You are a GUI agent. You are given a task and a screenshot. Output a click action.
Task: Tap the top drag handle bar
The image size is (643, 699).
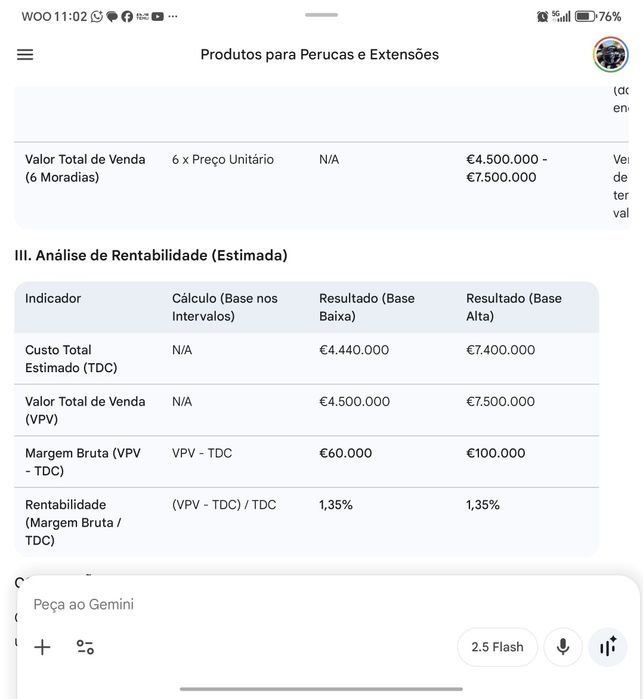click(321, 15)
